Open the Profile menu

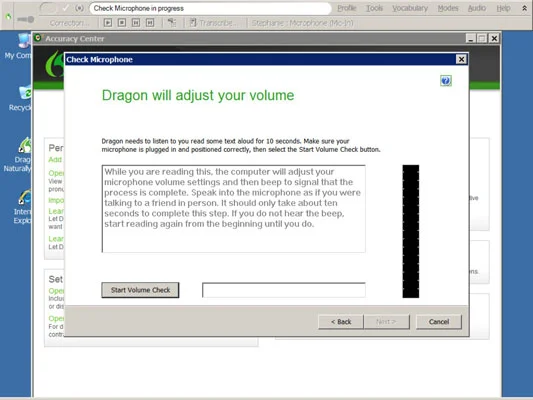pos(347,8)
